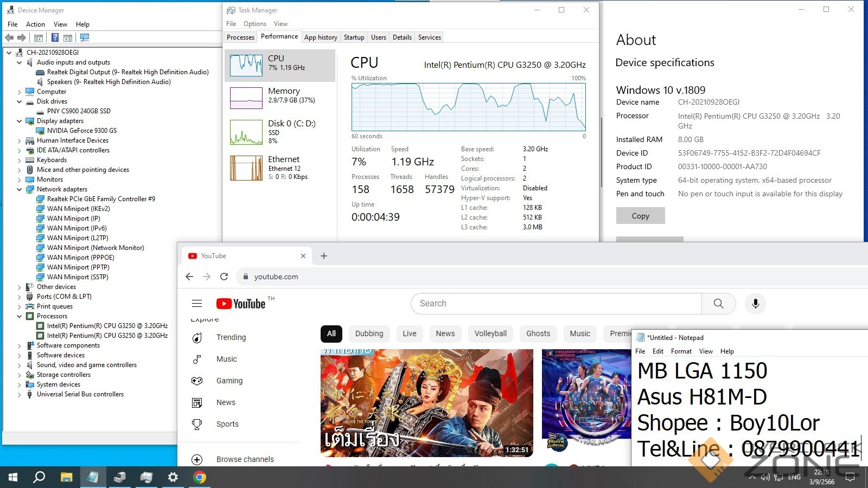The width and height of the screenshot is (868, 488).
Task: Reload the youtube.com page
Action: tap(224, 277)
